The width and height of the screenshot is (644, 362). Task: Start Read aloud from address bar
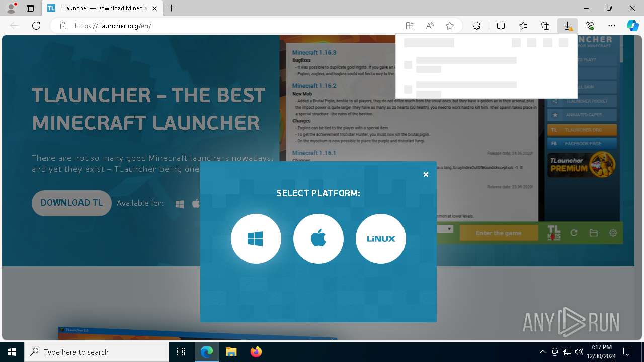(x=430, y=26)
